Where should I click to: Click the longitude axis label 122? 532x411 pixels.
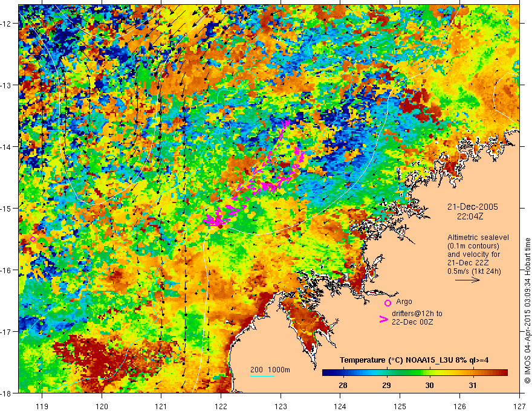[x=221, y=406]
